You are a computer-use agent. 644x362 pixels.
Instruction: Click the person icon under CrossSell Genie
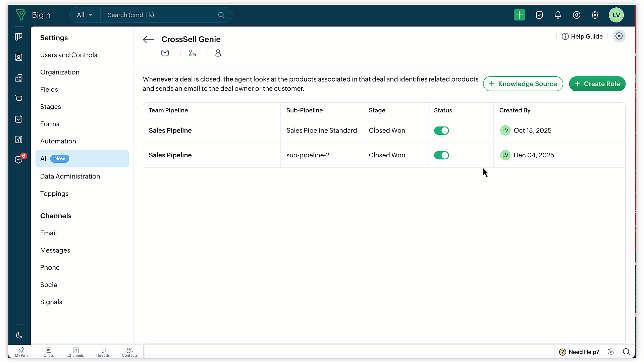218,53
